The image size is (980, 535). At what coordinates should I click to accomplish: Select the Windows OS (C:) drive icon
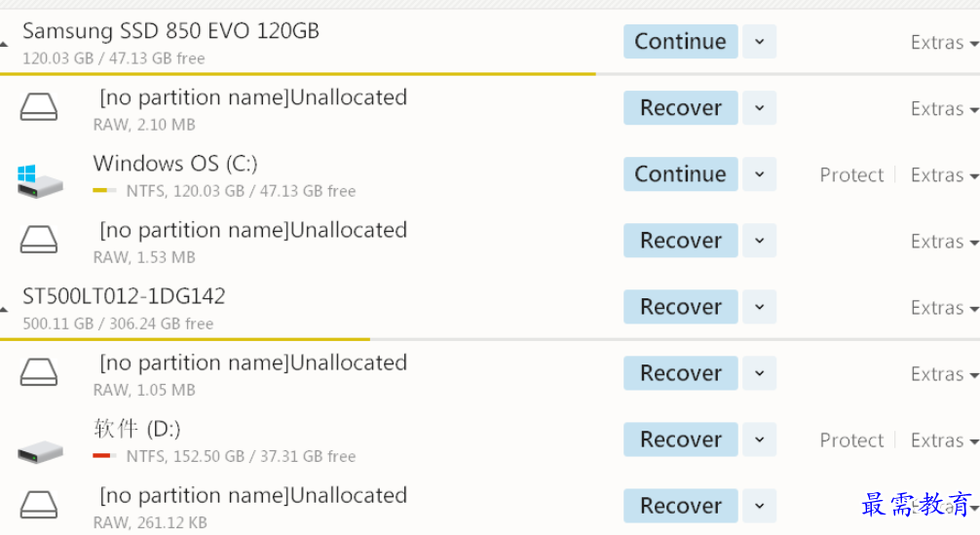click(x=40, y=181)
